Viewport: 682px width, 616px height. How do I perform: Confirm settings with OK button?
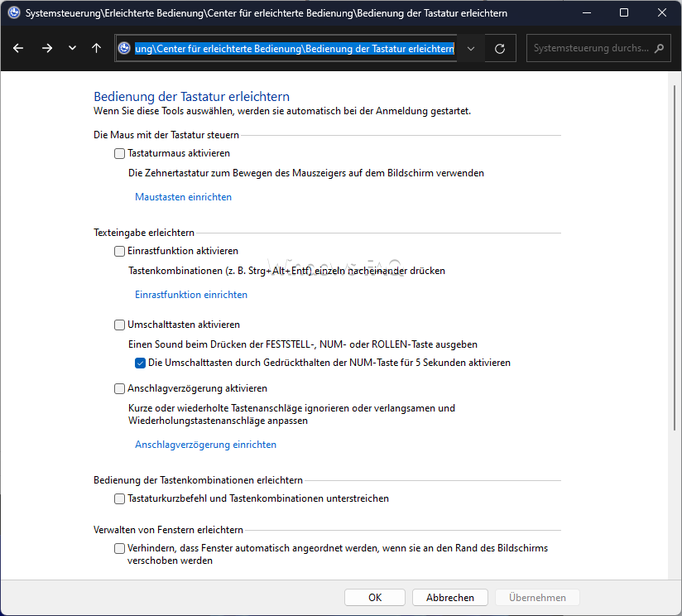pyautogui.click(x=375, y=597)
